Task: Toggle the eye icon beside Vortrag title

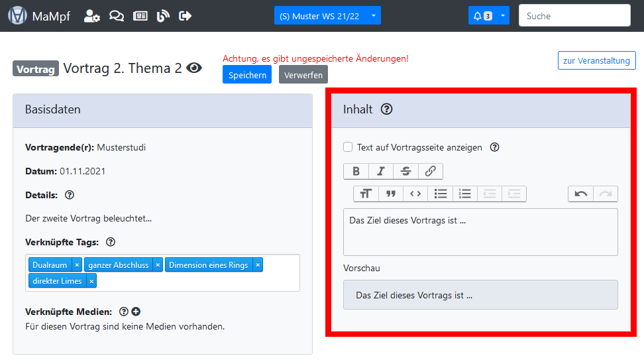Action: 194,68
